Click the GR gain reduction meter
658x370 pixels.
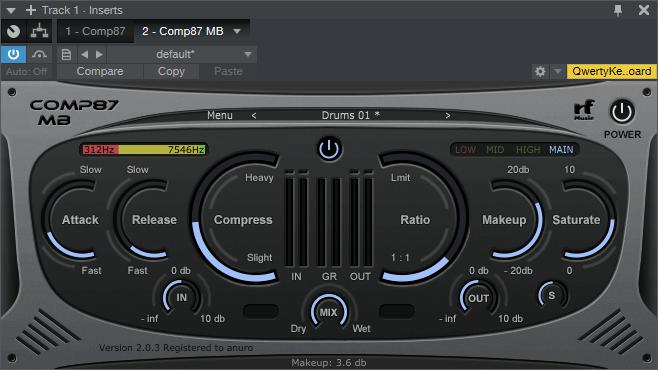(329, 221)
